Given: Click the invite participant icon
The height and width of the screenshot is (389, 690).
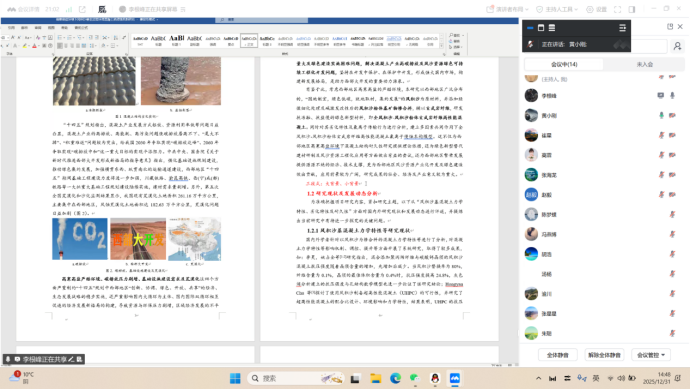Looking at the screenshot, I should [x=677, y=46].
